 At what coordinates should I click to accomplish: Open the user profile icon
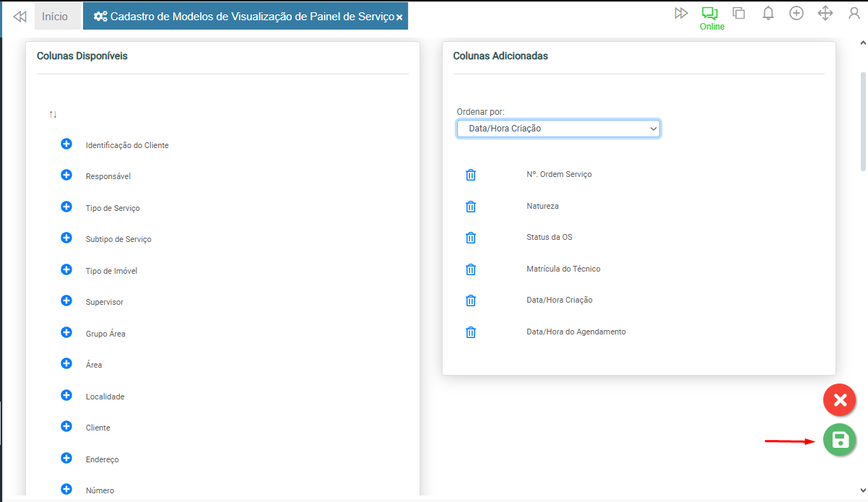tap(854, 13)
